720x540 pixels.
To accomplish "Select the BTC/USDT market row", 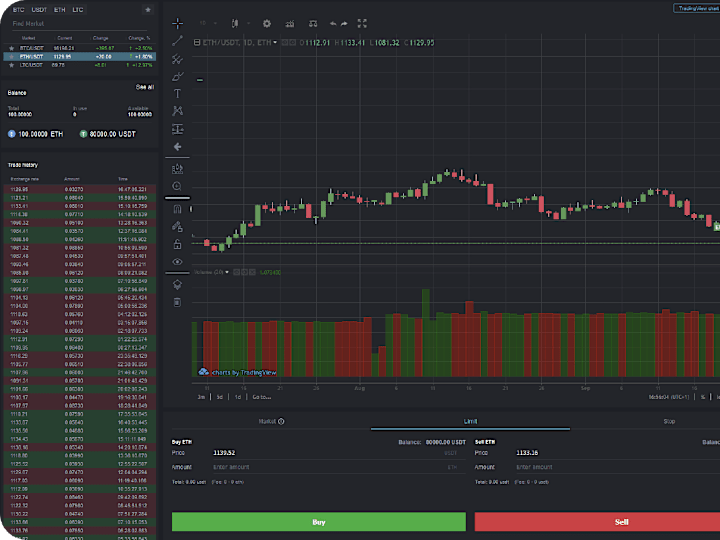I will (80, 48).
